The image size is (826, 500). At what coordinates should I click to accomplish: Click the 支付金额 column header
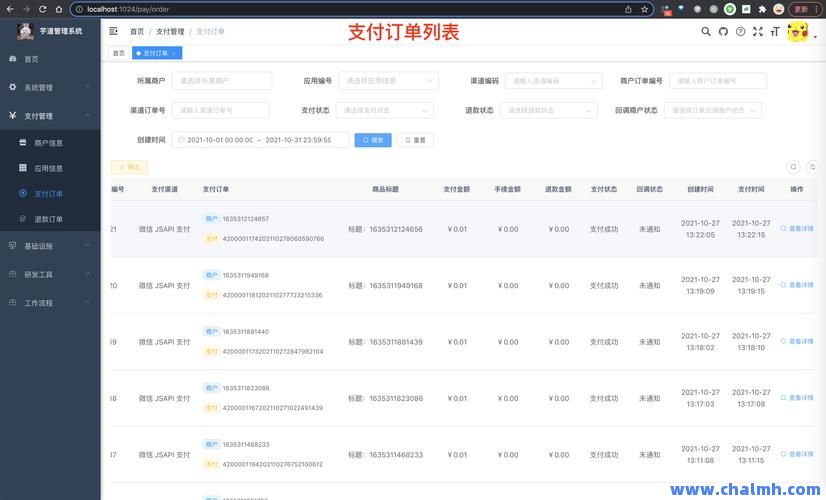(x=457, y=189)
